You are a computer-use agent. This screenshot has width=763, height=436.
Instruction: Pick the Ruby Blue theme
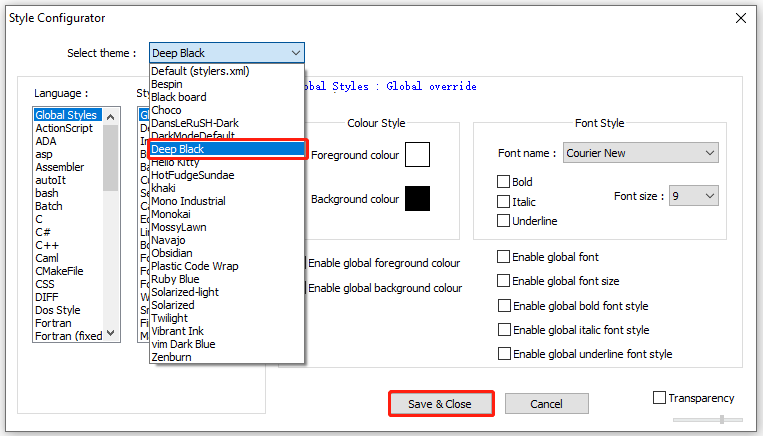(227, 279)
